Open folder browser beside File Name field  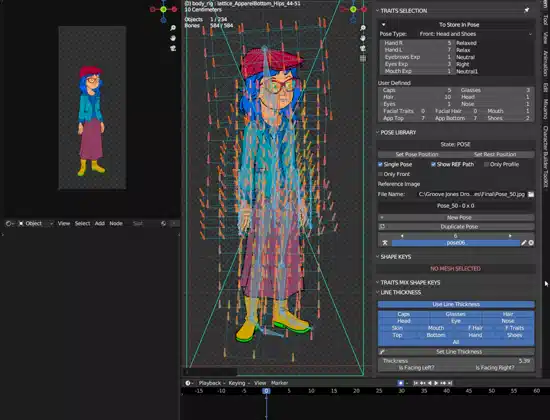coord(531,194)
